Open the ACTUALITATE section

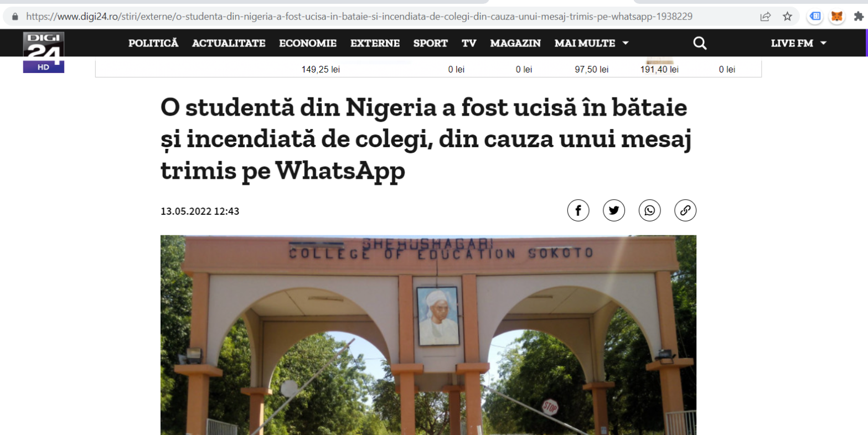pos(229,43)
